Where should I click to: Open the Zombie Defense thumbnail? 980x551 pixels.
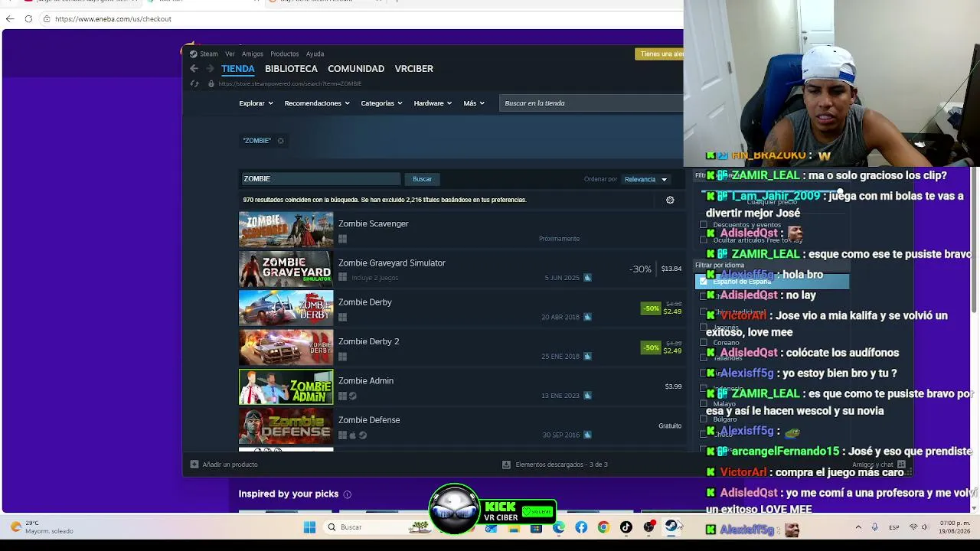point(286,425)
